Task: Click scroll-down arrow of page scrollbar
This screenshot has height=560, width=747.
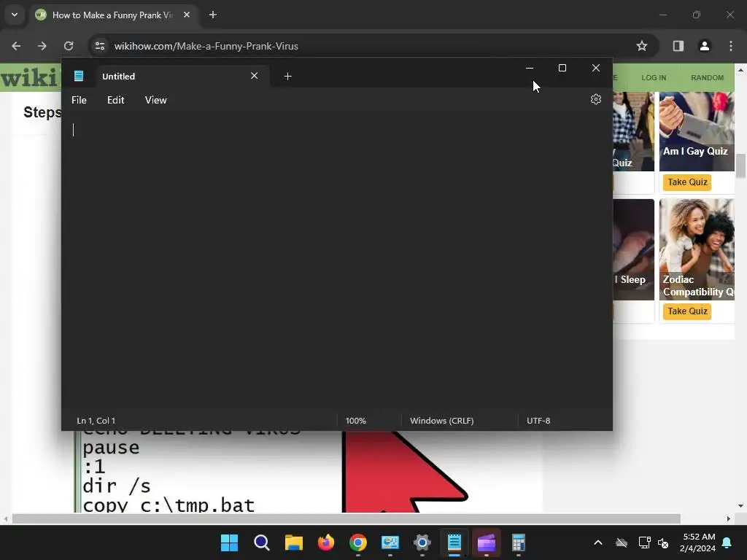Action: coord(740,506)
